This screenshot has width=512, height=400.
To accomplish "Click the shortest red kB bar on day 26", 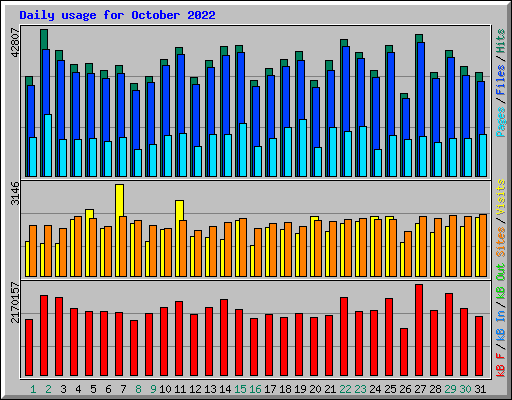I will 404,352.
